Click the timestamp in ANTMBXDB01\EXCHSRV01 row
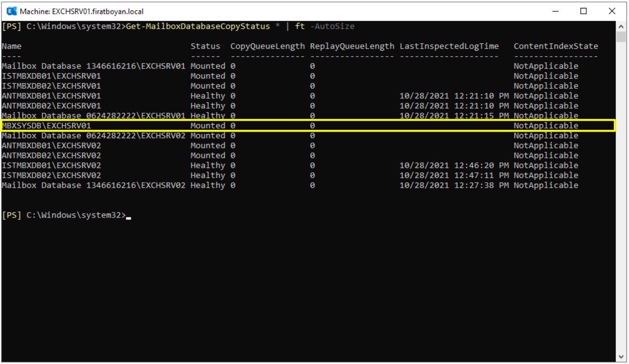 pyautogui.click(x=454, y=96)
